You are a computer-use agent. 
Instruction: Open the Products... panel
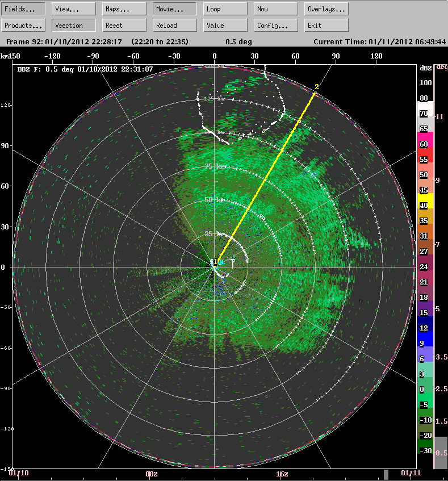[x=23, y=25]
